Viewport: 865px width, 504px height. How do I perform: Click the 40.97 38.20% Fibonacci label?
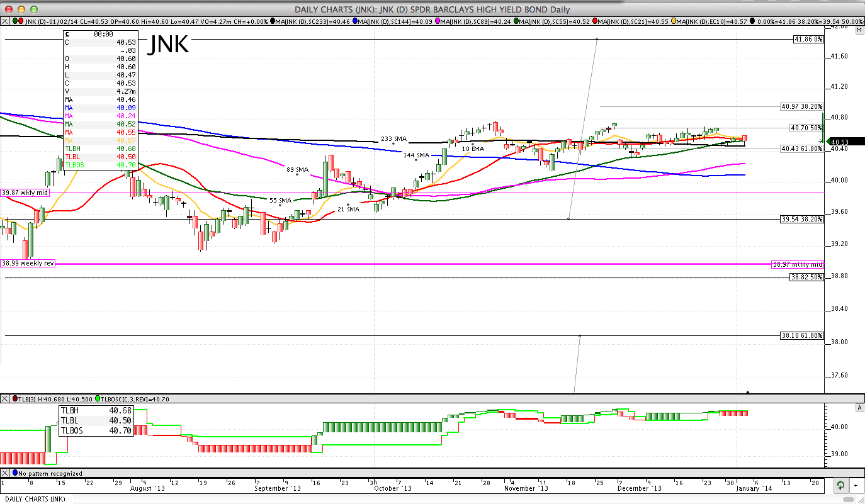click(802, 106)
